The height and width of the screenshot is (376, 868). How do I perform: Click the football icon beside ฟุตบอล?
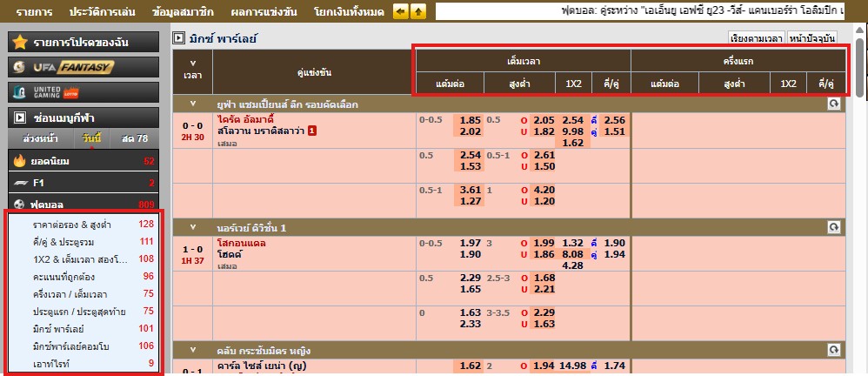(19, 205)
